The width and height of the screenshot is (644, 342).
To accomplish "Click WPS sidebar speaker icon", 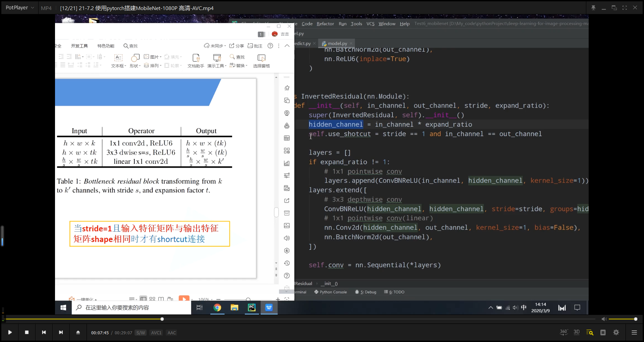I will click(287, 238).
